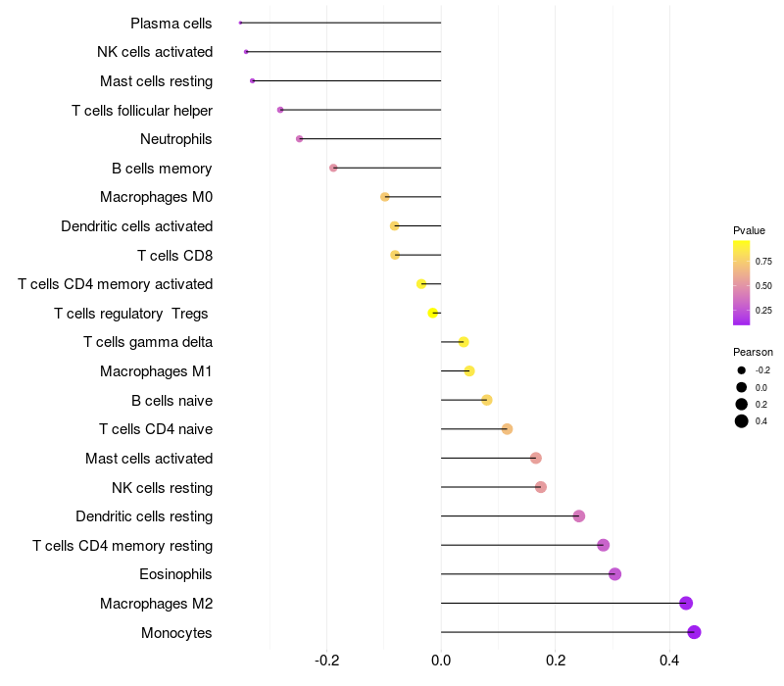Click the Plasma cells data point
This screenshot has height=686, width=784.
point(240,23)
